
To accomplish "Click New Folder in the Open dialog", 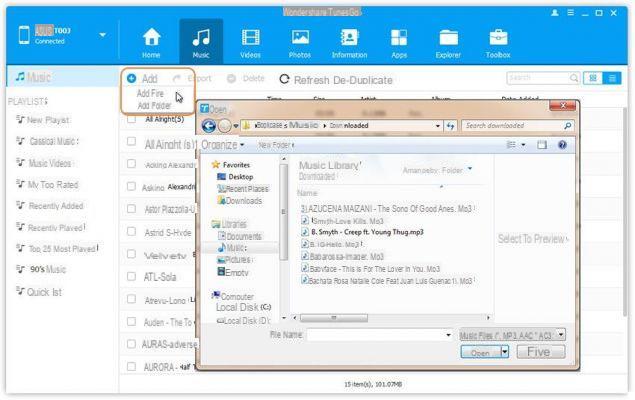I will [275, 145].
